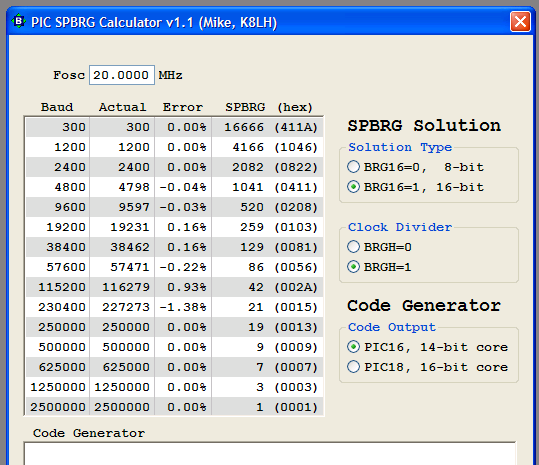Select the 250000 baud row
Image resolution: width=539 pixels, height=465 pixels.
[175, 327]
